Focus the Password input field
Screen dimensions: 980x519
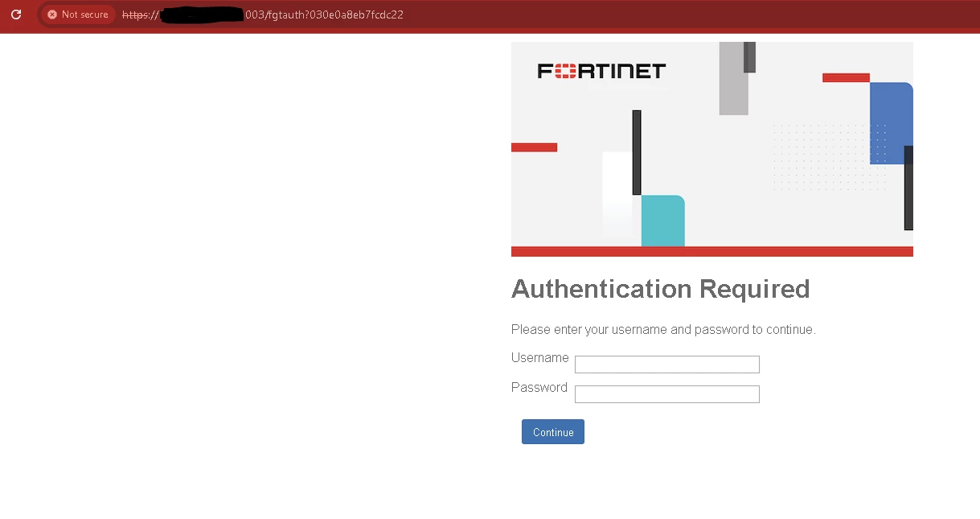667,394
